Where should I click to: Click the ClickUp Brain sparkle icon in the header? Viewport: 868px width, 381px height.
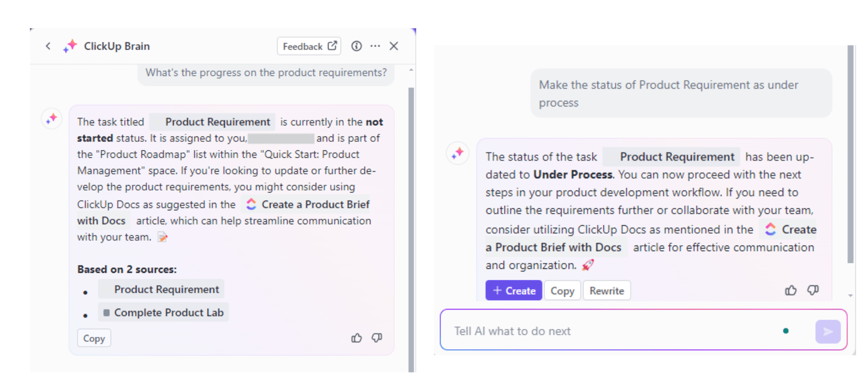(70, 46)
